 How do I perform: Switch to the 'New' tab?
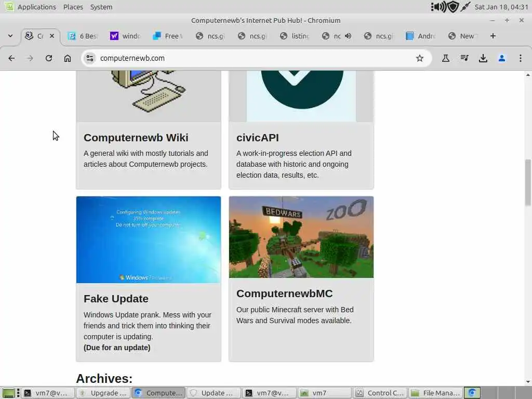pyautogui.click(x=462, y=36)
